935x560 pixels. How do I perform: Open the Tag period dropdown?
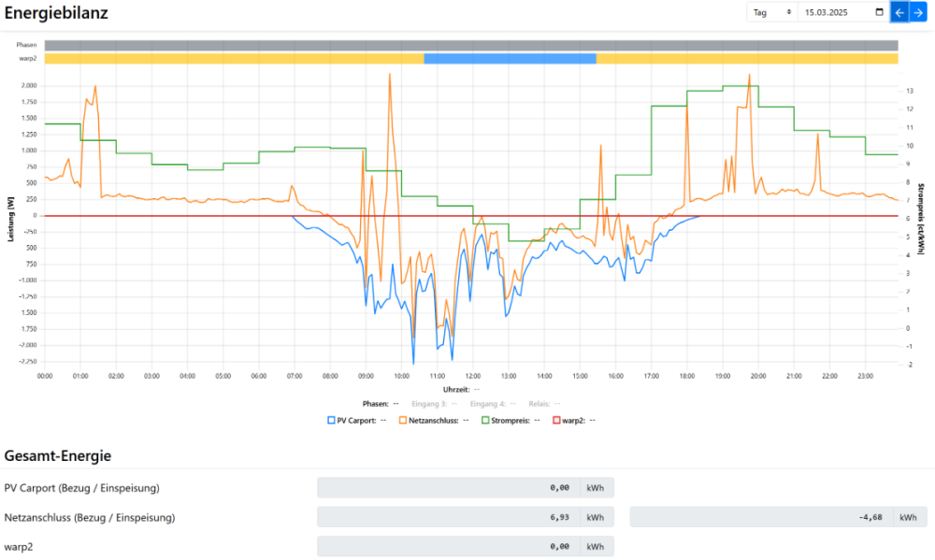771,12
